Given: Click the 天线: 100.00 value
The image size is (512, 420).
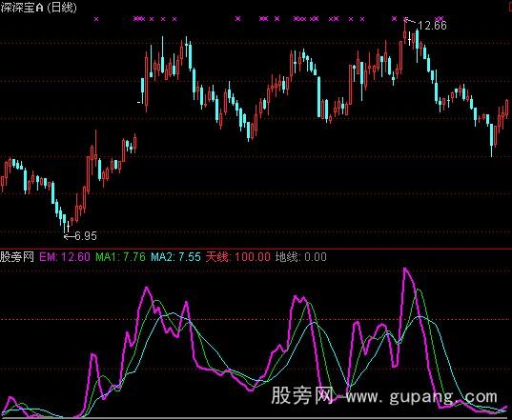Looking at the screenshot, I should click(x=238, y=256).
